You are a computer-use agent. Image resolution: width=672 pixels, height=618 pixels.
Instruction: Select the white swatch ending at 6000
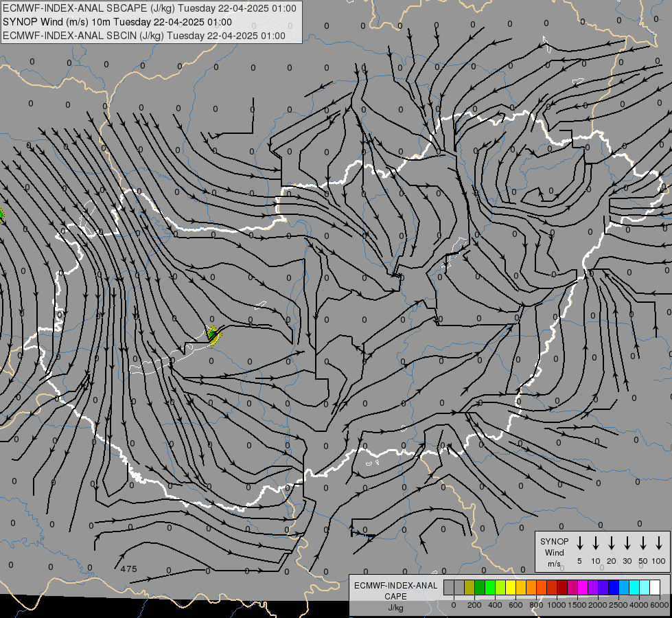[x=655, y=587]
